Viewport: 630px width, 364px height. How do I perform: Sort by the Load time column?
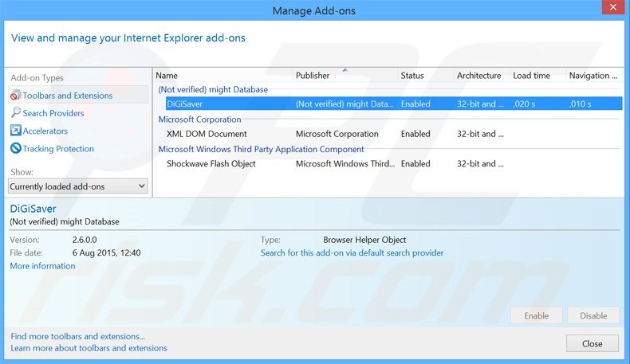point(532,76)
